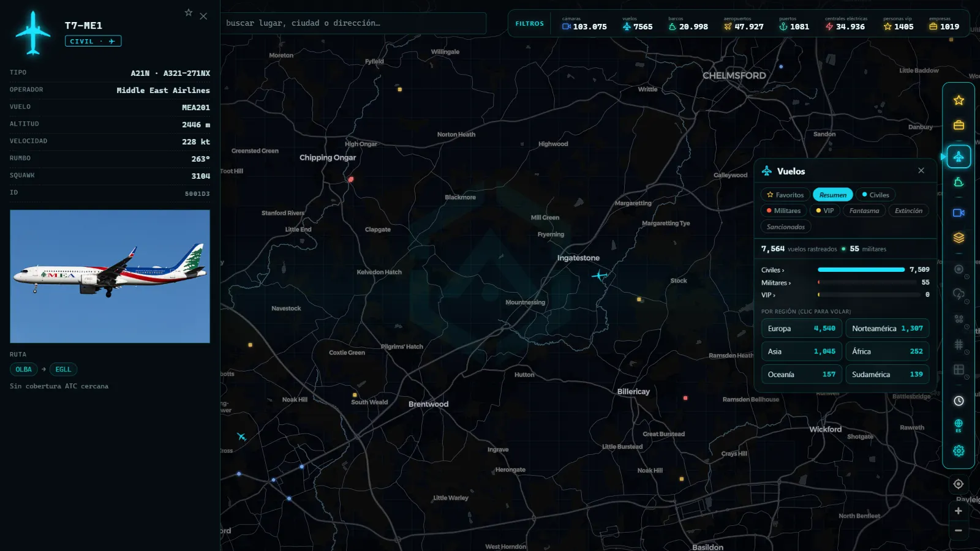The width and height of the screenshot is (980, 551).
Task: Click the OLBA origin airport chip
Action: [x=24, y=369]
